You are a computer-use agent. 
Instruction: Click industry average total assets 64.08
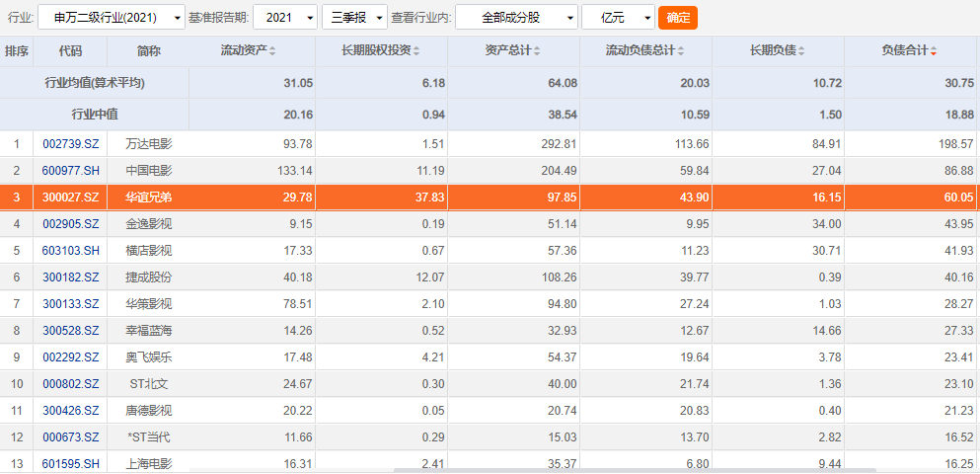click(564, 83)
